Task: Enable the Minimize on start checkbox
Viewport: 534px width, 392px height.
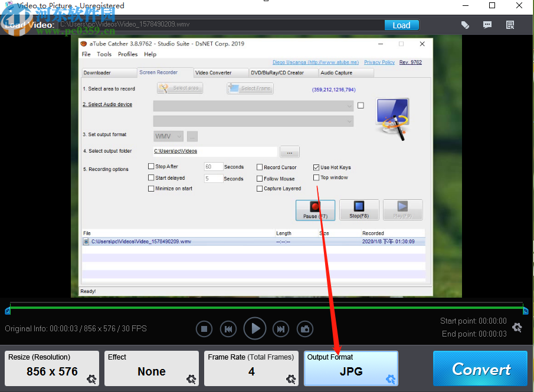Action: 151,189
